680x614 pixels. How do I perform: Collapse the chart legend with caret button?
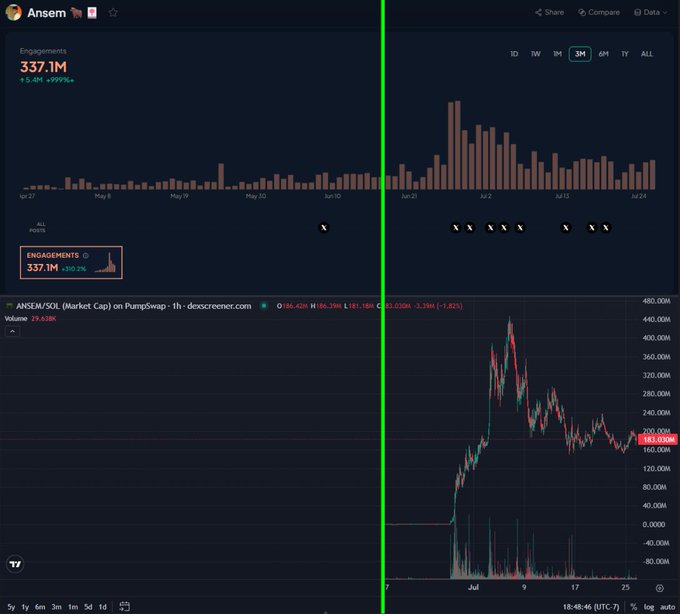tap(12, 332)
